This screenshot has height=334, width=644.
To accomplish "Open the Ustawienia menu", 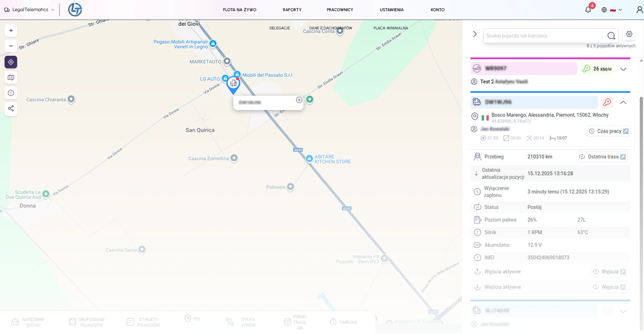I will [391, 10].
